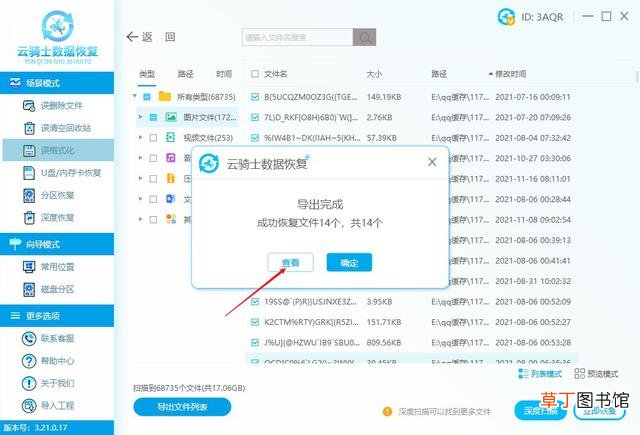Viewport: 640px width, 435px height.
Task: Click the document category icon
Action: pos(171,199)
